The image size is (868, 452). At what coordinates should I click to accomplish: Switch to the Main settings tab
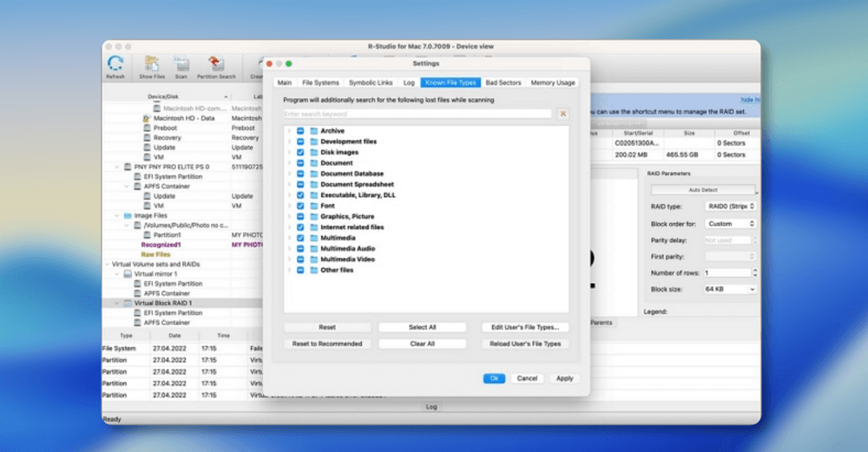[x=285, y=82]
